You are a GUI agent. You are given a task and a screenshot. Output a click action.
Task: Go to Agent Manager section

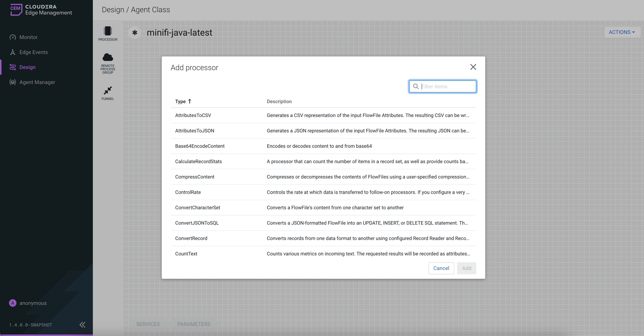[37, 82]
